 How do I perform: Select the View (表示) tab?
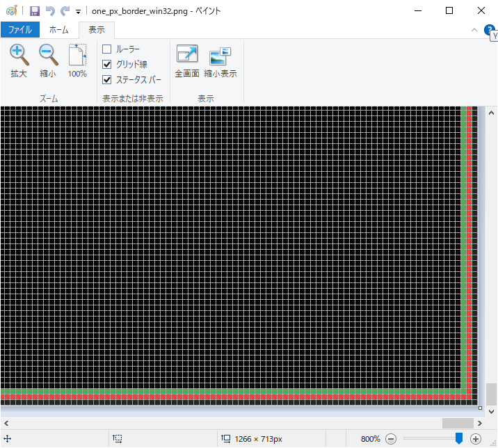[97, 30]
